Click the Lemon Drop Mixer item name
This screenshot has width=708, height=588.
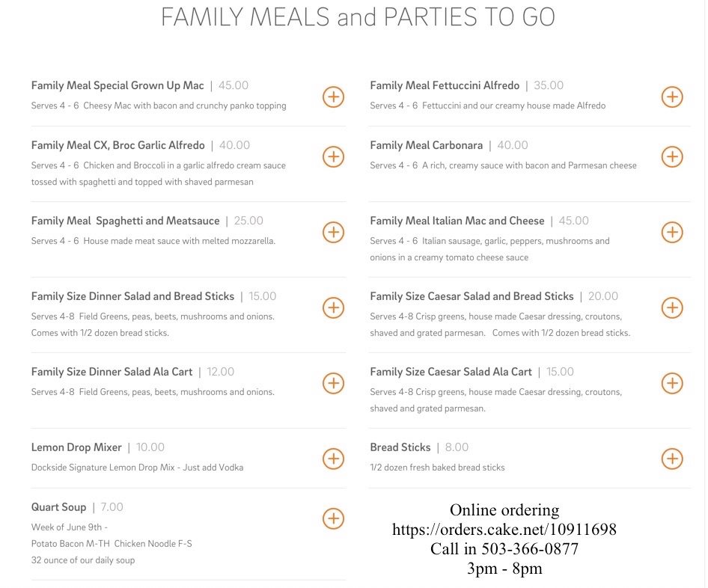pyautogui.click(x=76, y=447)
